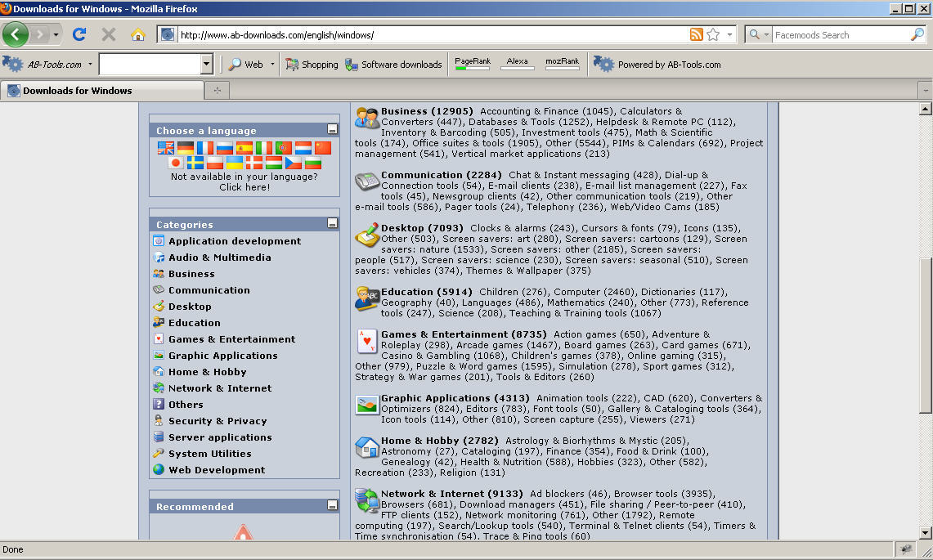Click the Reload page icon

click(78, 34)
